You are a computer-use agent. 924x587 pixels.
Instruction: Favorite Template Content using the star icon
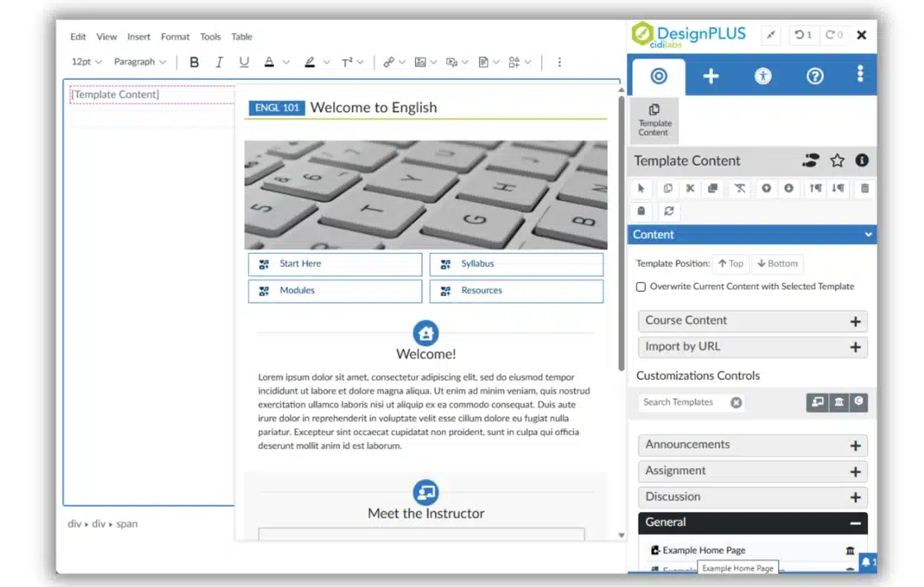(836, 161)
